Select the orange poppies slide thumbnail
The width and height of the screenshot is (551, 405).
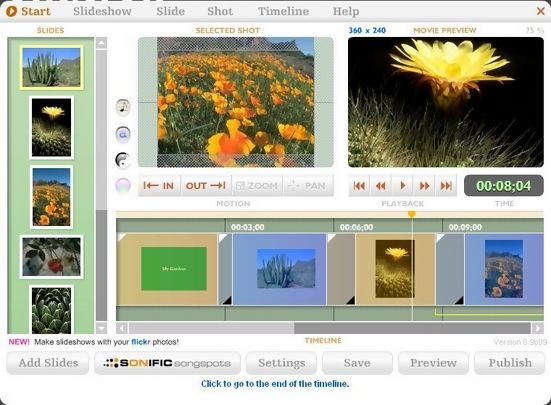(51, 197)
